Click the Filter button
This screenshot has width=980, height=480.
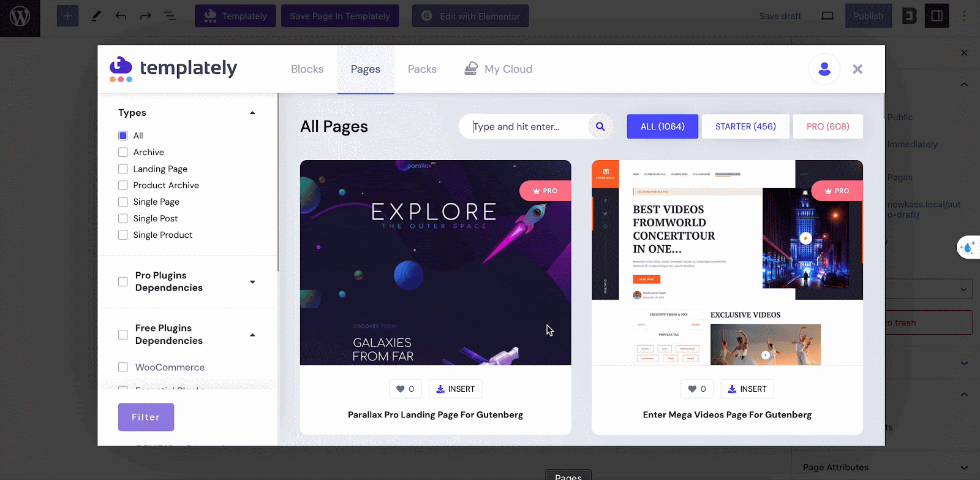(146, 417)
